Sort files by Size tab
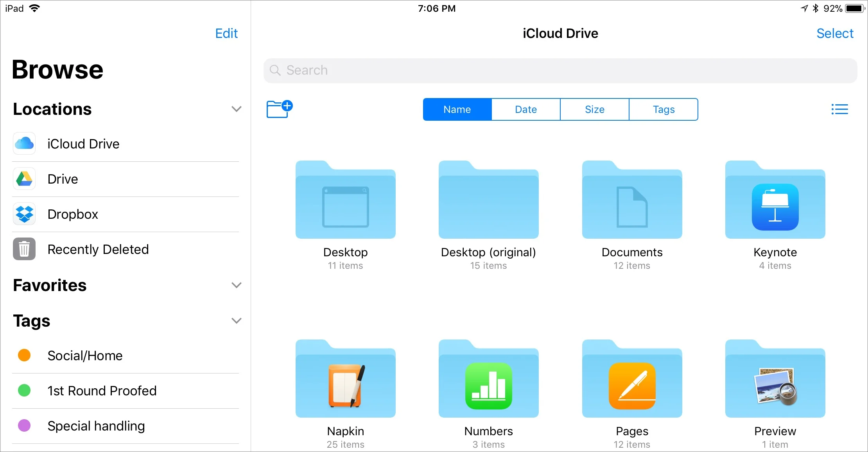 [x=594, y=109]
